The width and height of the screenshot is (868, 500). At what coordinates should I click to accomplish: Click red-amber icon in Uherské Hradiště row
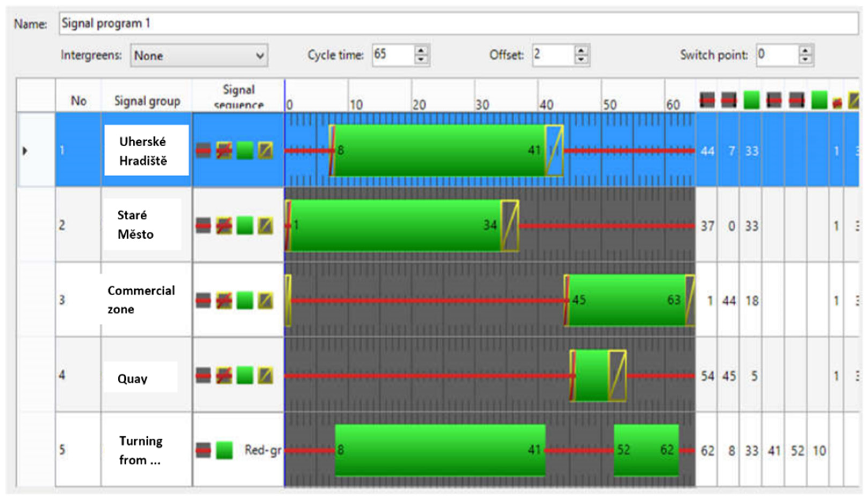tap(224, 151)
